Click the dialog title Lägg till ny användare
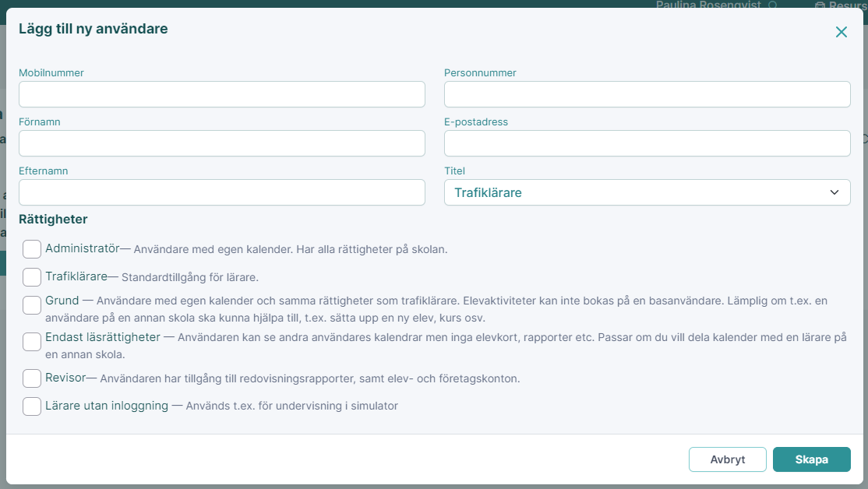This screenshot has width=868, height=489. coord(93,29)
